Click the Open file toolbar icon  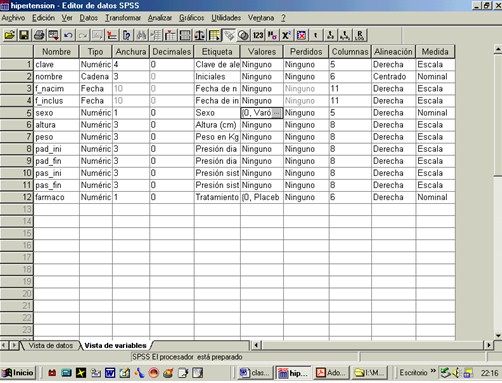coord(10,35)
